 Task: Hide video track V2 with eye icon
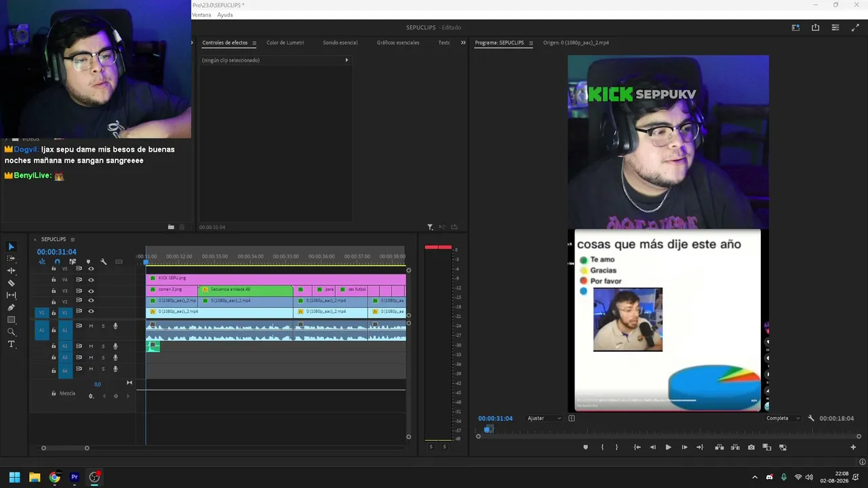(x=91, y=302)
